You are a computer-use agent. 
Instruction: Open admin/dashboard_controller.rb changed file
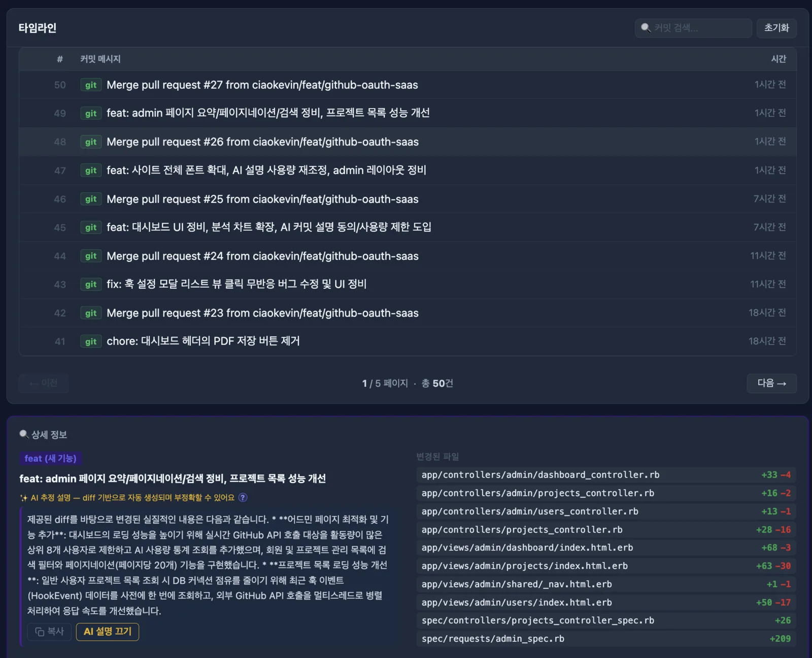606,475
